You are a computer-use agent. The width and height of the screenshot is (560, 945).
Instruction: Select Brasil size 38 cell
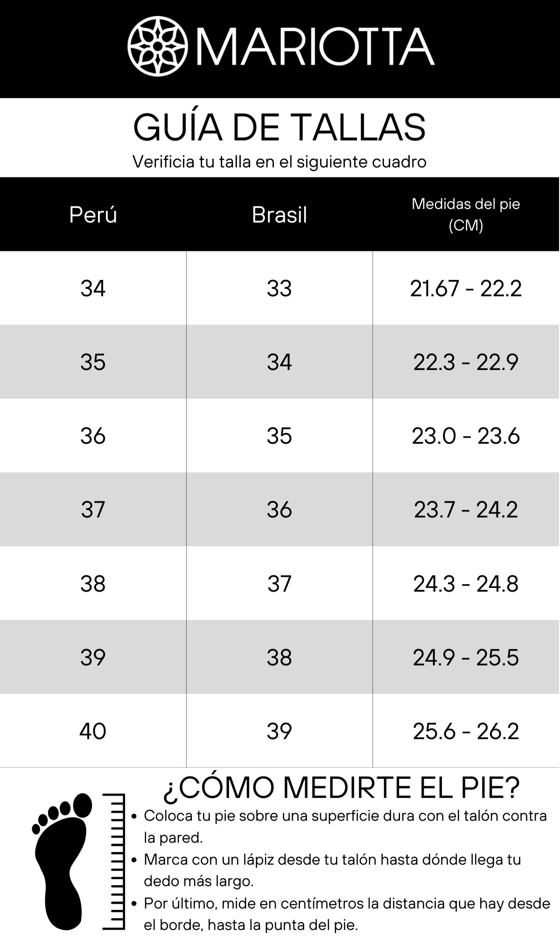pyautogui.click(x=280, y=657)
